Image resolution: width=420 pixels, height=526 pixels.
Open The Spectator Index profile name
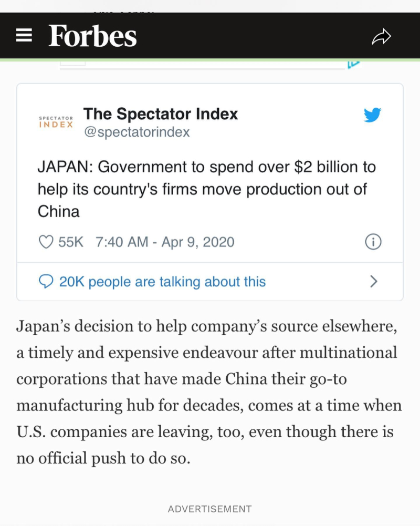(161, 114)
